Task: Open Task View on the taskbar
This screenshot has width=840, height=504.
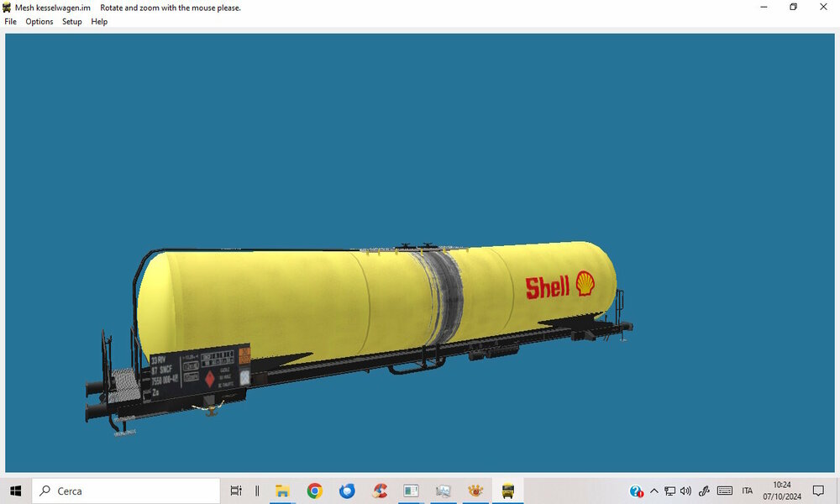Action: pos(236,491)
